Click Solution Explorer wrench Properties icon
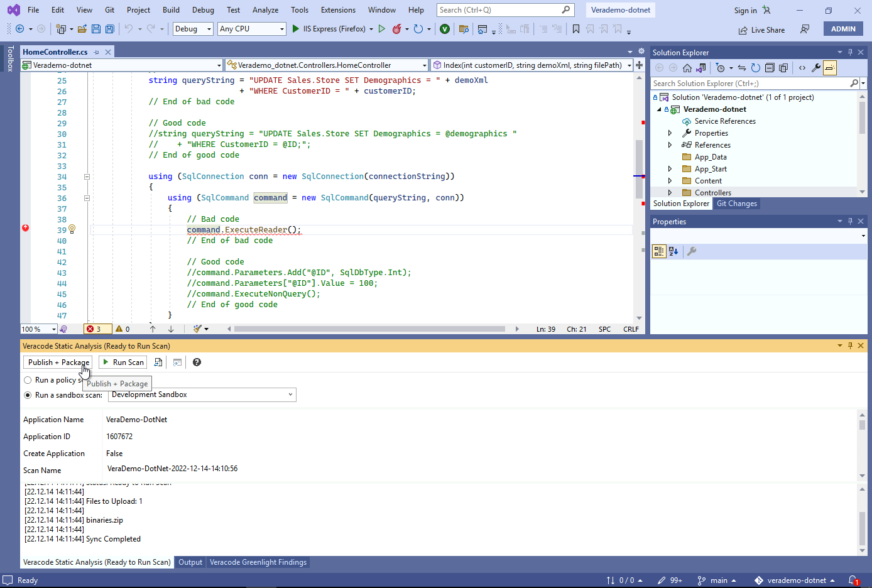Screen dimensions: 872x588 click(816, 68)
